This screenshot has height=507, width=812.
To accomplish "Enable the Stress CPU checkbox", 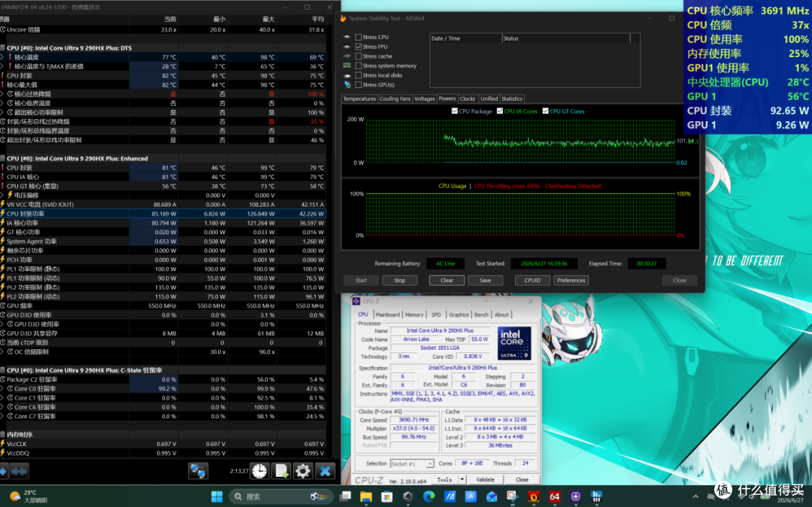I will [x=359, y=38].
